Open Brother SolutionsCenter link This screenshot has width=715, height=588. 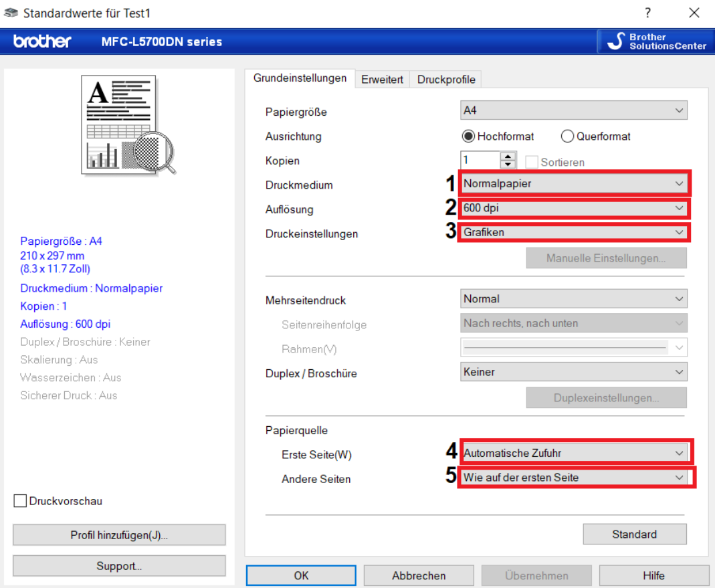click(656, 41)
